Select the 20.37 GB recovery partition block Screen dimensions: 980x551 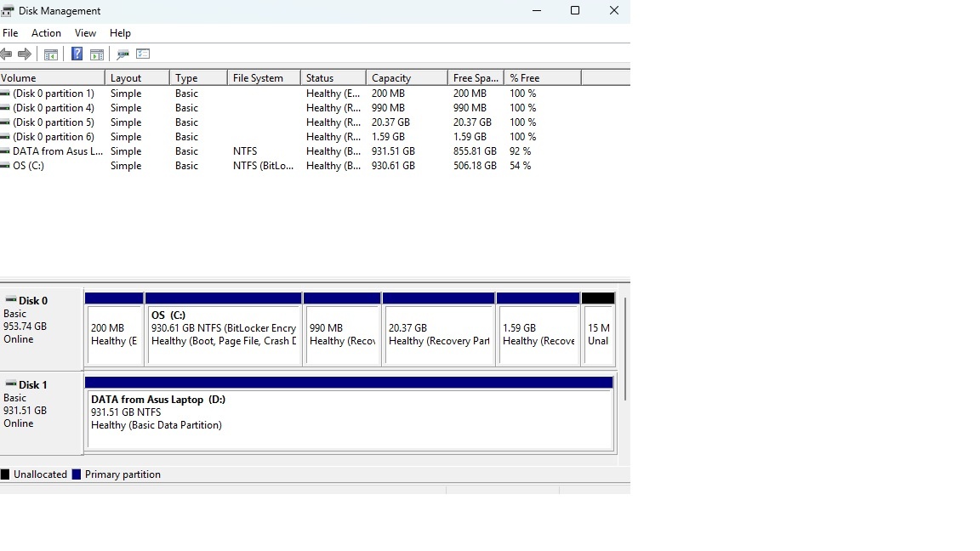439,328
